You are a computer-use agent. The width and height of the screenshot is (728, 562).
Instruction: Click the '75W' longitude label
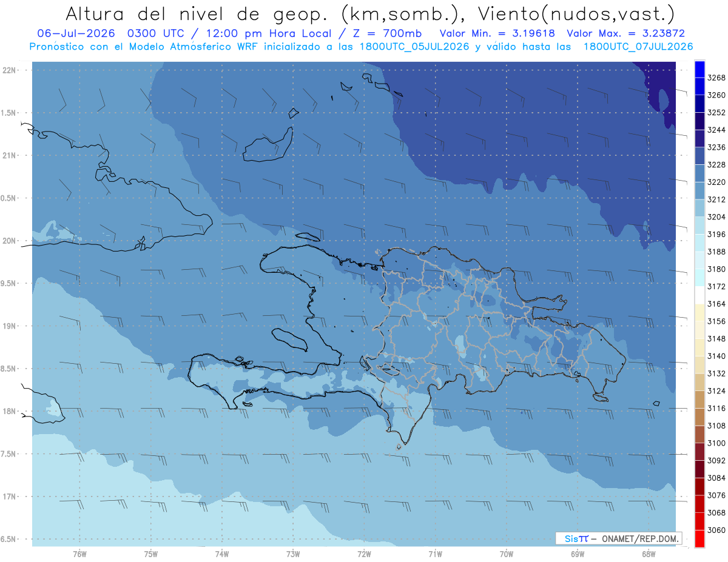151,554
